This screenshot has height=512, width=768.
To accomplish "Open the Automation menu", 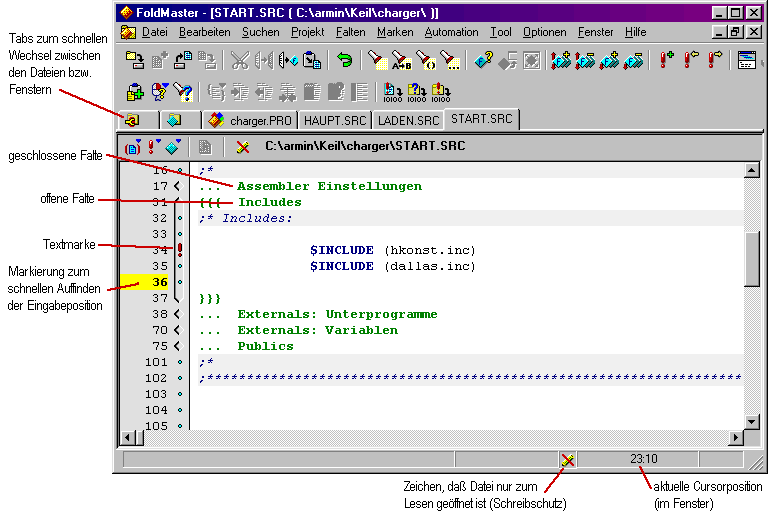I will (452, 32).
